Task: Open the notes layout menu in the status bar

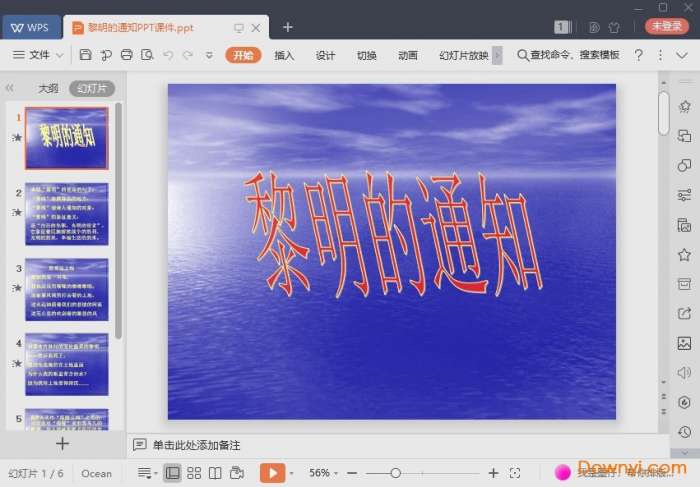Action: click(x=147, y=473)
